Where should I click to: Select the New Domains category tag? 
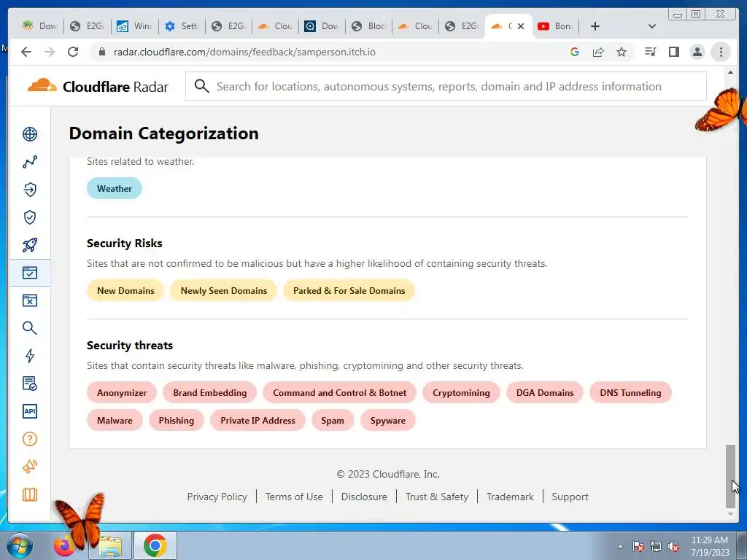pos(125,290)
